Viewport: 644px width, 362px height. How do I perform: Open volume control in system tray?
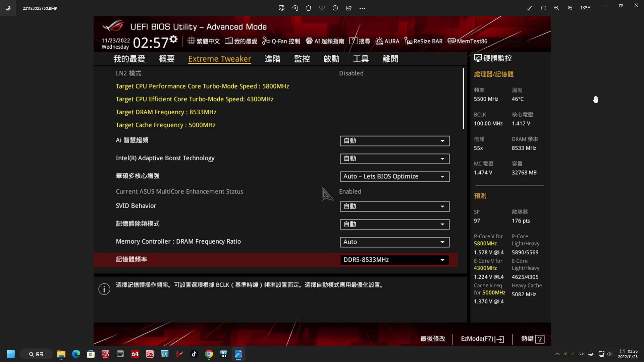[609, 354]
